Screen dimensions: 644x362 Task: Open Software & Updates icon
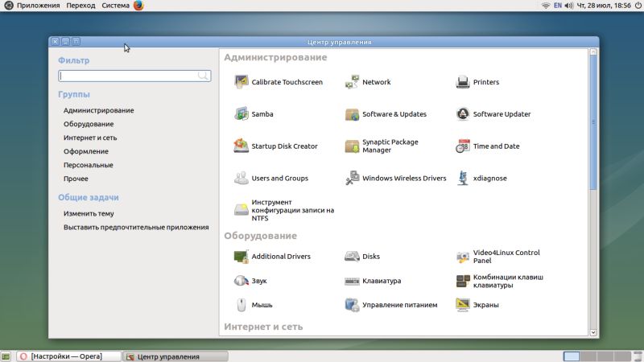[x=352, y=113]
